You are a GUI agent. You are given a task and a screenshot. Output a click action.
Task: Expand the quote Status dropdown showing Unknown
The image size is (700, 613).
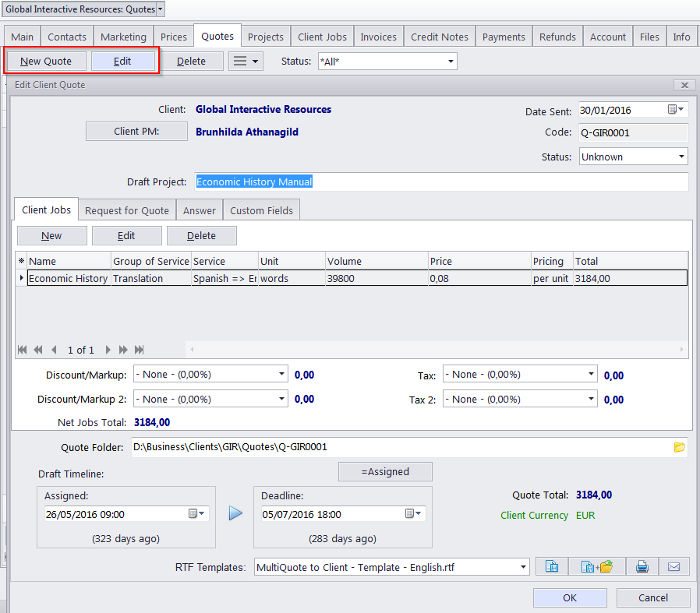tap(681, 157)
